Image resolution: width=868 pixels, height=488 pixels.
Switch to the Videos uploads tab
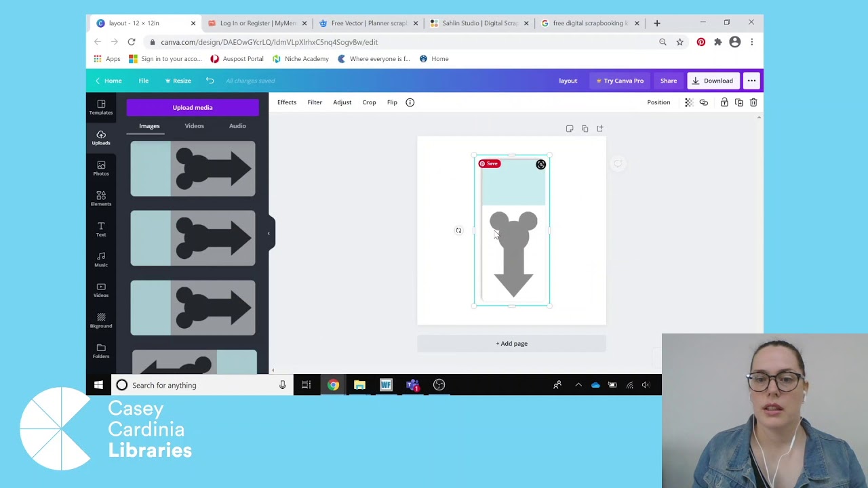pos(195,126)
